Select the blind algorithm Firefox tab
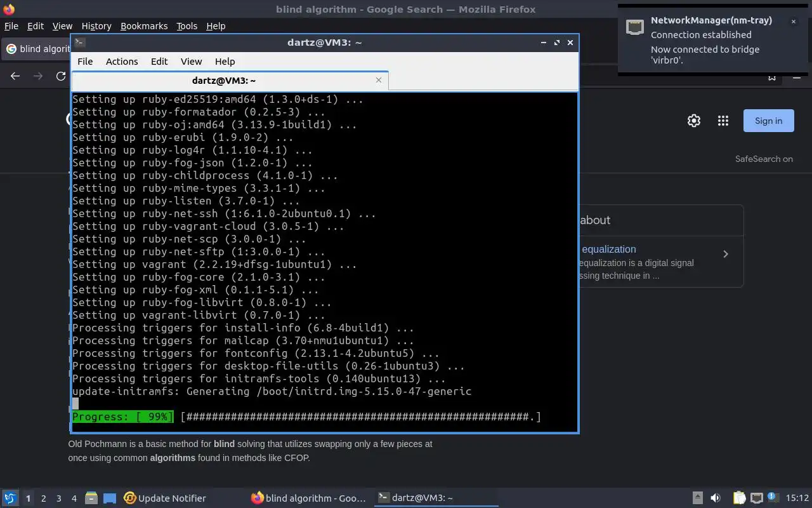Viewport: 812px width, 508px height. [37, 49]
